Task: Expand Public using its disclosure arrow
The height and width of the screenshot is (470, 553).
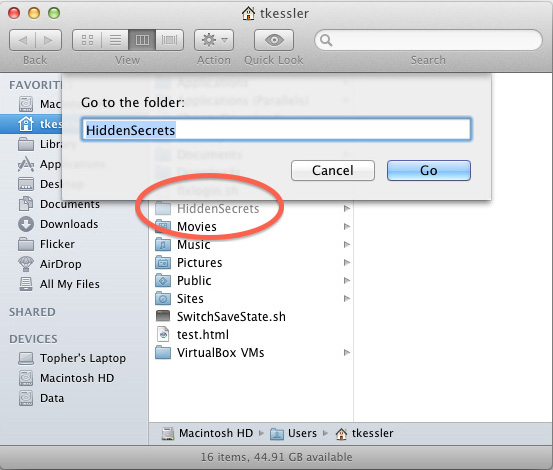Action: [x=347, y=280]
